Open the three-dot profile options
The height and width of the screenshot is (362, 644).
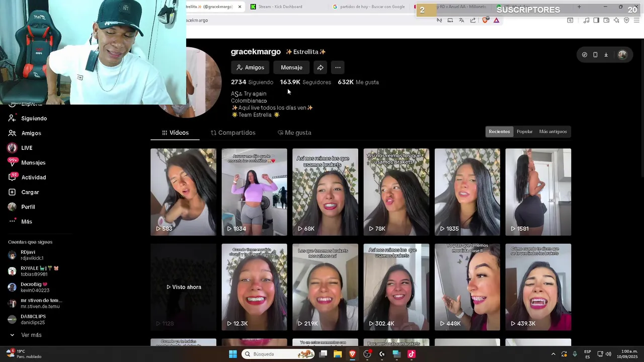click(338, 67)
